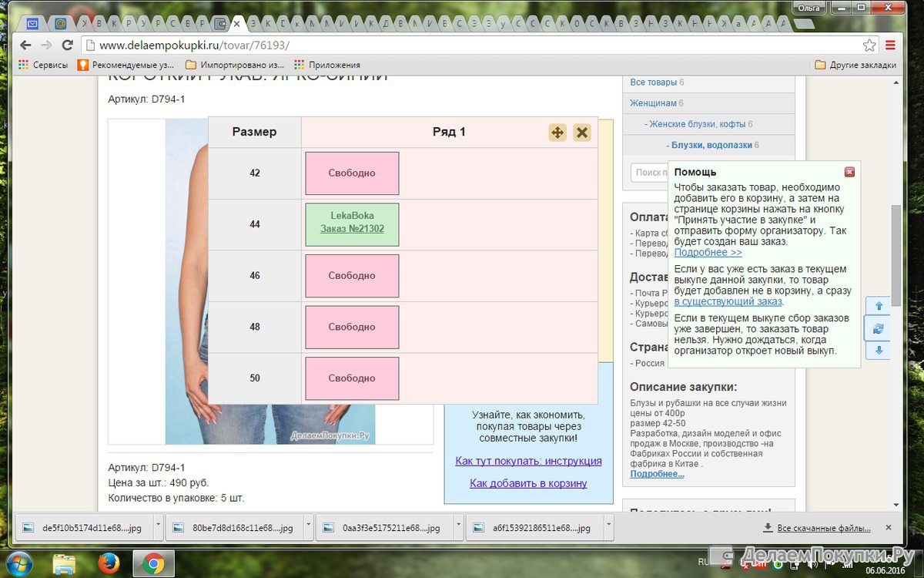Open 'Другие закладки' folder
This screenshot has width=924, height=578.
point(855,65)
